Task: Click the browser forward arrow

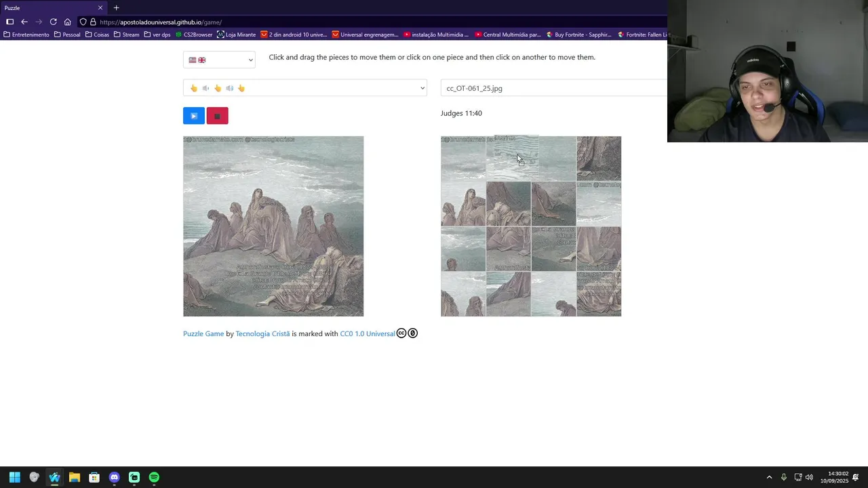Action: tap(39, 22)
